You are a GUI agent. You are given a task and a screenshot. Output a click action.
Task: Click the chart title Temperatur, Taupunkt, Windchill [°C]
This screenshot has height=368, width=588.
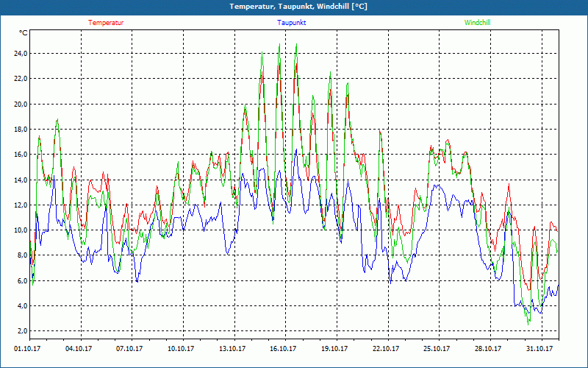pos(298,7)
